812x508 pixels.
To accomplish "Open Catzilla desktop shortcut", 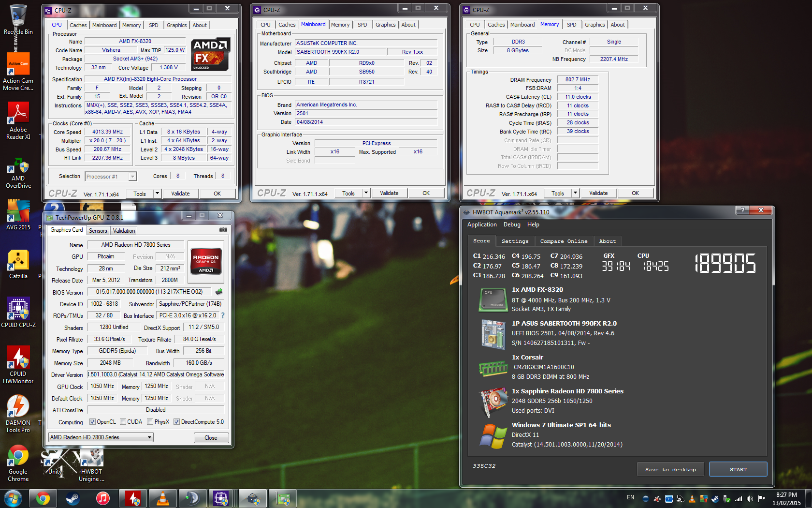I will click(x=18, y=265).
